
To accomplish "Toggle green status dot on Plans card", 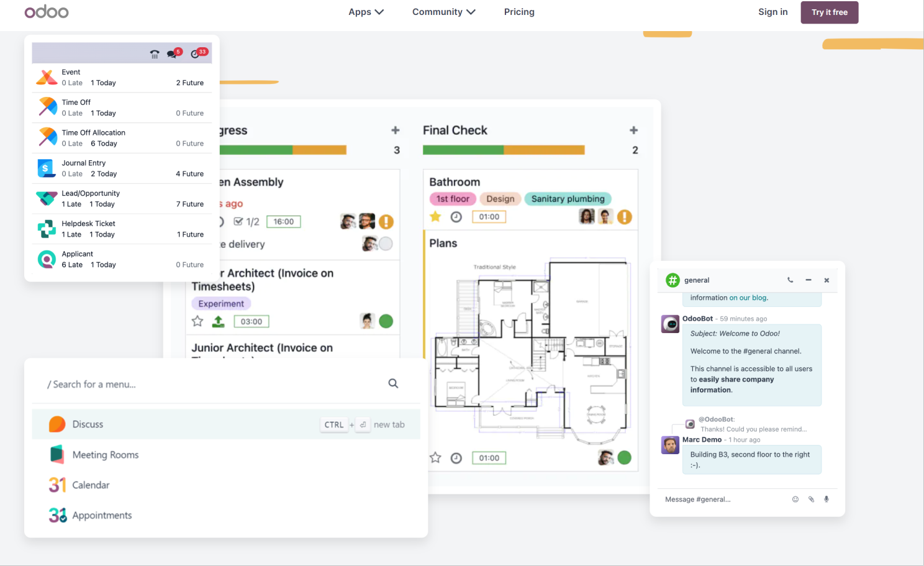I will click(625, 458).
